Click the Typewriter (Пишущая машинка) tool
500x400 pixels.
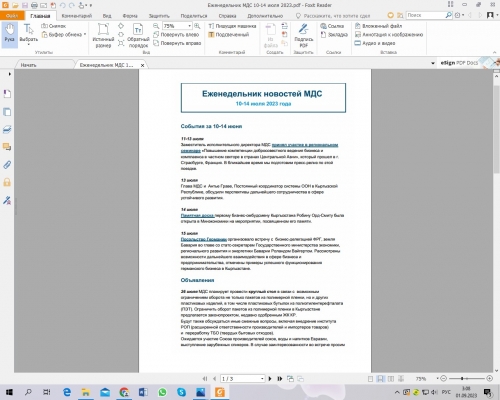[232, 26]
